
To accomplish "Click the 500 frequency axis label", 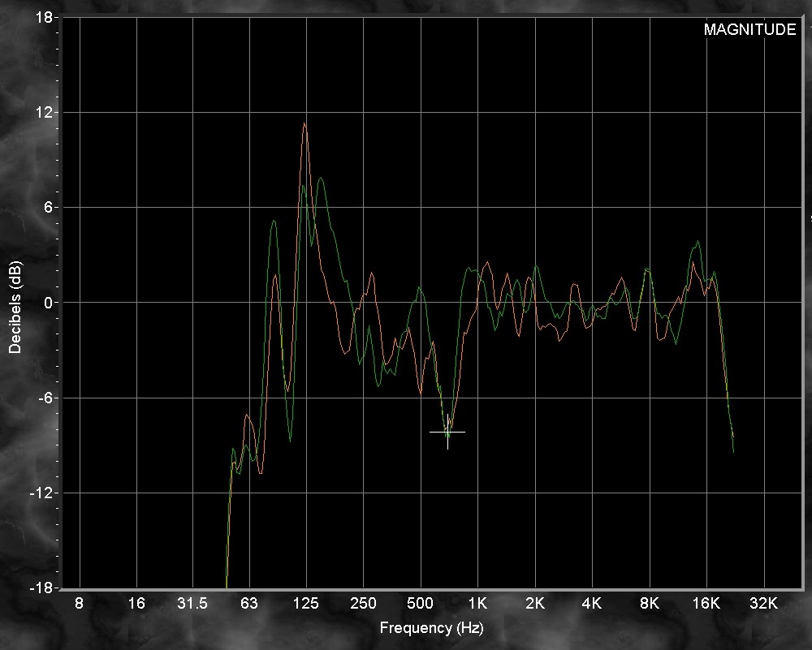I will pyautogui.click(x=420, y=604).
